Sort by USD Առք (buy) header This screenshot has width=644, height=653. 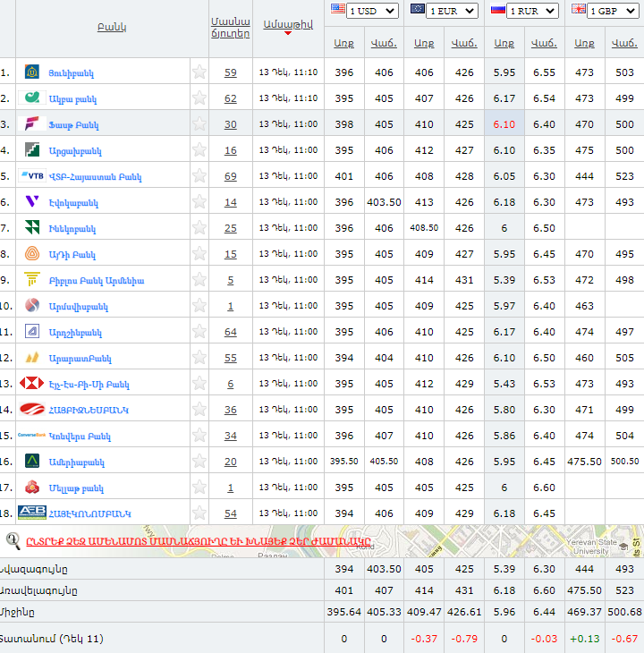[343, 43]
